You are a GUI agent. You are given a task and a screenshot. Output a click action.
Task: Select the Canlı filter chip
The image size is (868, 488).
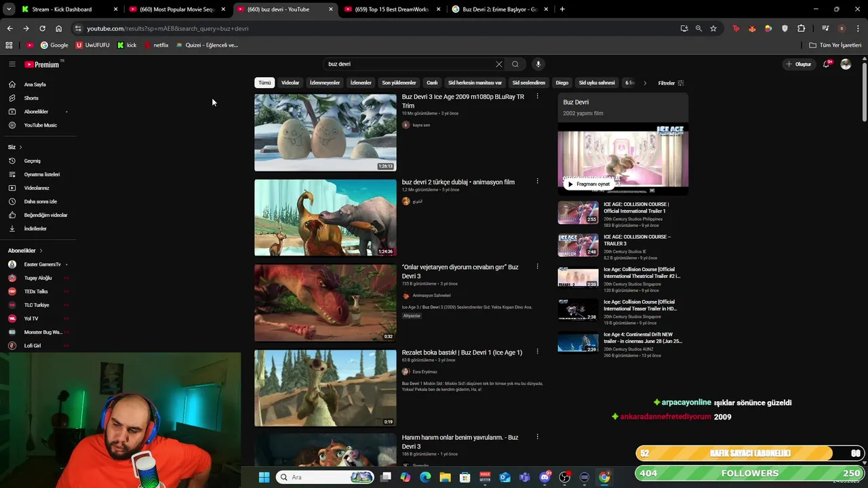click(432, 83)
